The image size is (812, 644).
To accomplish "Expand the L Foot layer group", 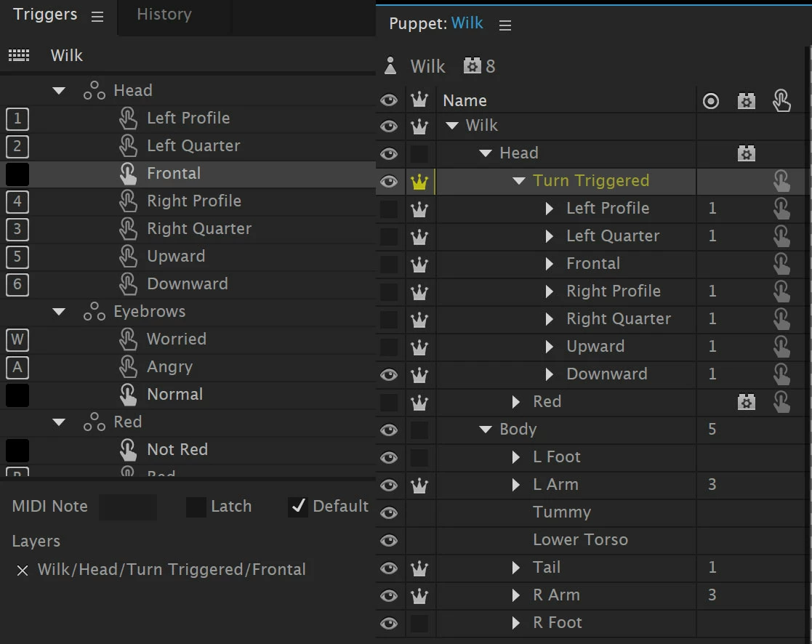I will coord(516,457).
